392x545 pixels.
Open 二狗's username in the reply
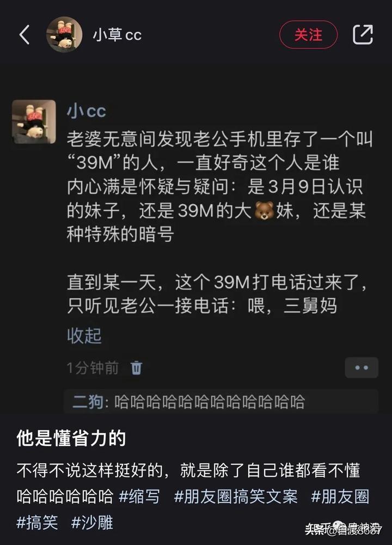point(88,402)
